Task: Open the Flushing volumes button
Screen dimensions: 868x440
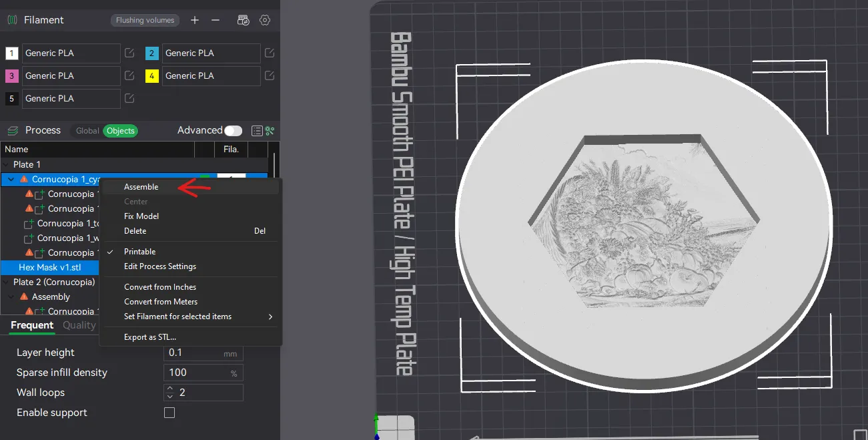Action: coord(145,20)
